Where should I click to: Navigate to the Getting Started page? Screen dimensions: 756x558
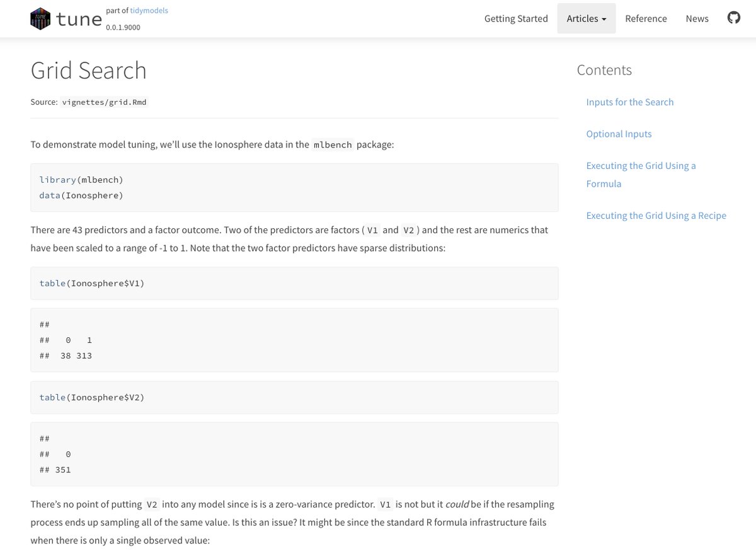click(515, 18)
